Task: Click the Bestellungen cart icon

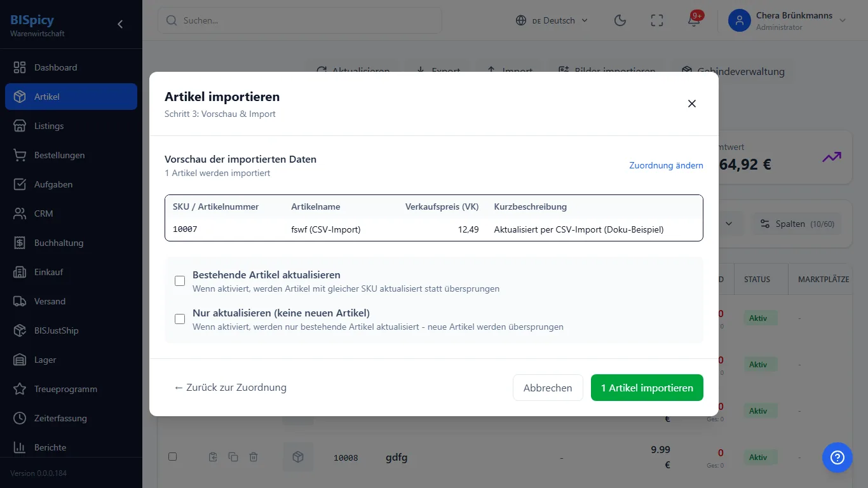Action: coord(20,155)
